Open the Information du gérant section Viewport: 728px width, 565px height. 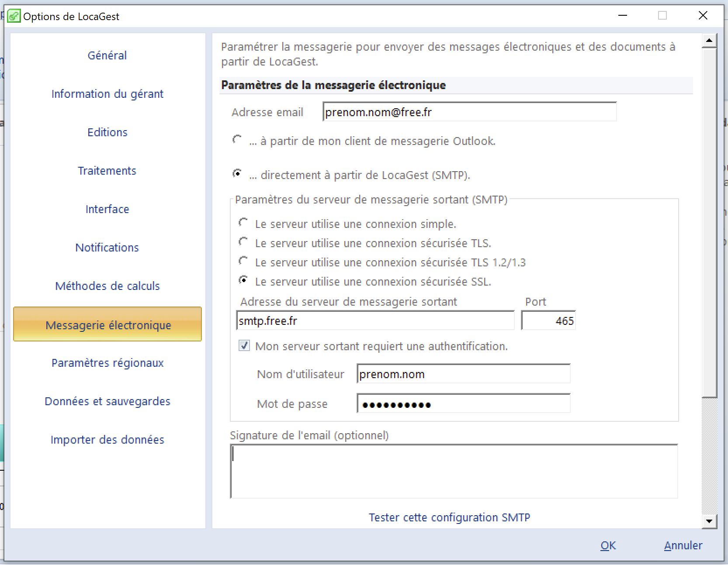[x=107, y=94]
